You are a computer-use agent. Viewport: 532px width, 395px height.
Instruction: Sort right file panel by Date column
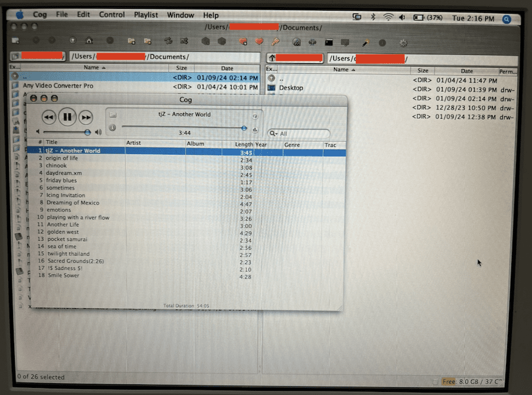coord(466,71)
